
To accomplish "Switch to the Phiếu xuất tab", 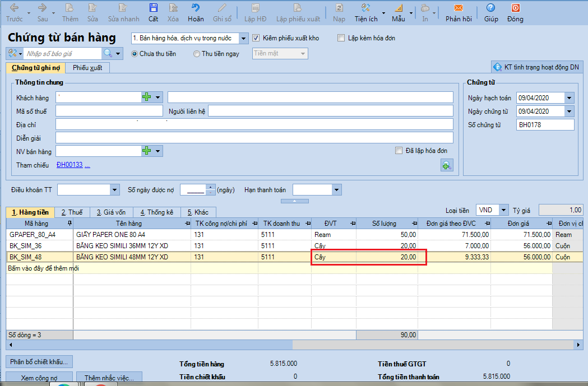I will [87, 68].
